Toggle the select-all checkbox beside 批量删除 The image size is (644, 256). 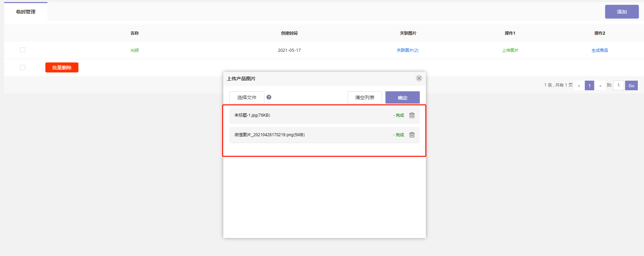23,68
